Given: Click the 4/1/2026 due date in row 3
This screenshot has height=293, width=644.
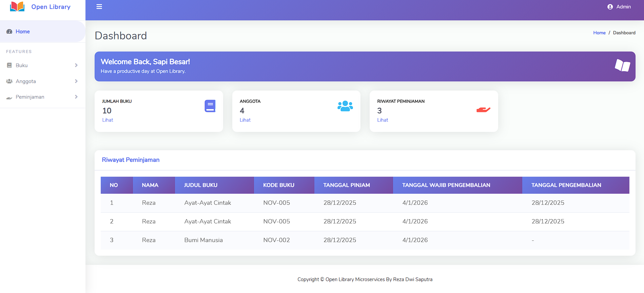Looking at the screenshot, I should click(x=415, y=240).
